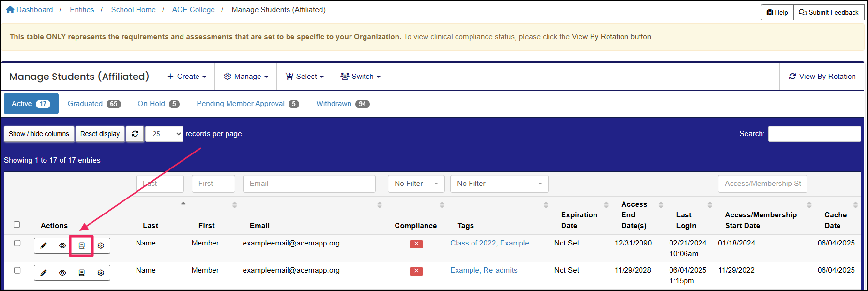The image size is (868, 291).
Task: Click the pencil edit icon in first row
Action: point(44,245)
